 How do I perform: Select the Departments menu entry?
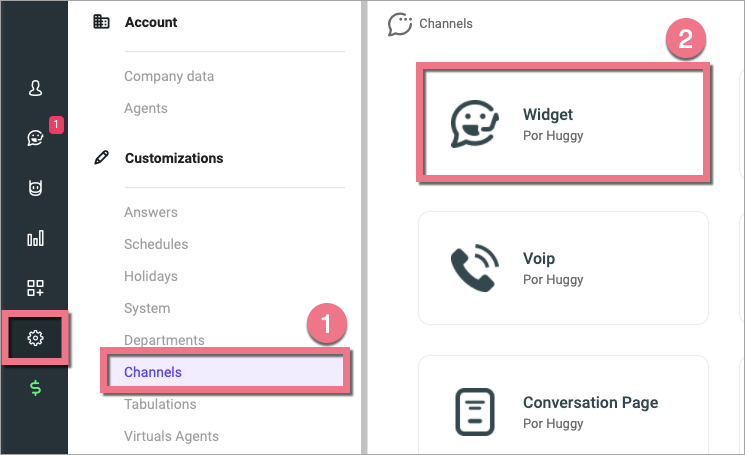[x=164, y=340]
